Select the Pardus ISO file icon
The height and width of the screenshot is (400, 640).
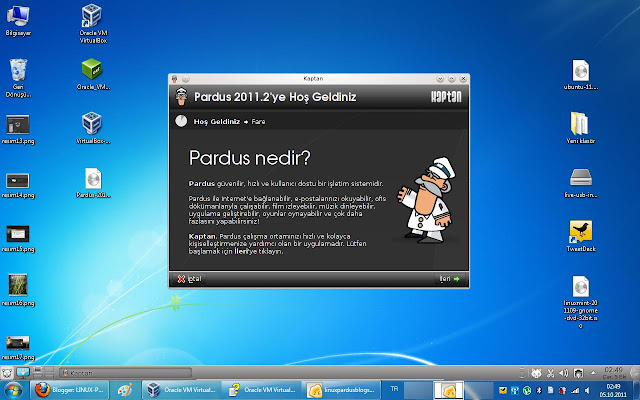click(93, 182)
